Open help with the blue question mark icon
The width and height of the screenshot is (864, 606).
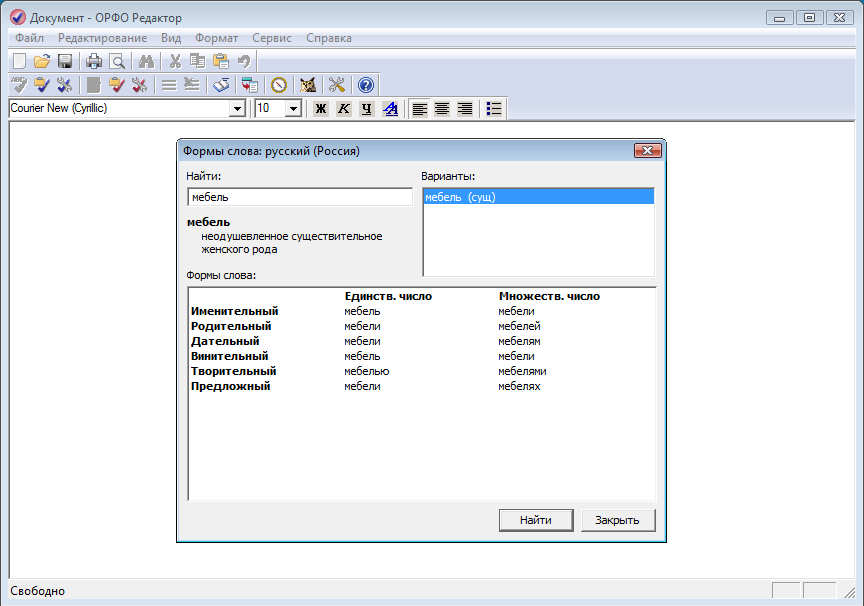coord(366,85)
